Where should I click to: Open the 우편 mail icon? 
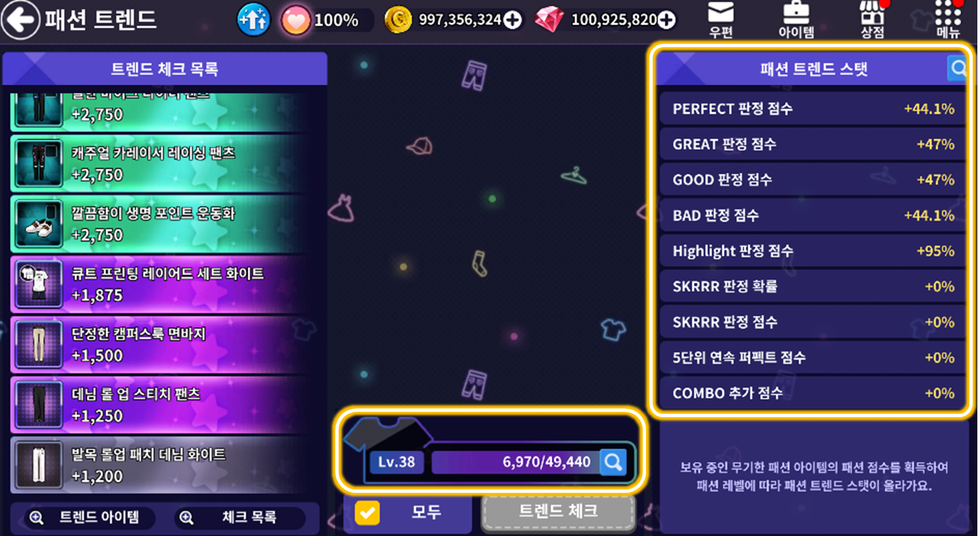(720, 20)
